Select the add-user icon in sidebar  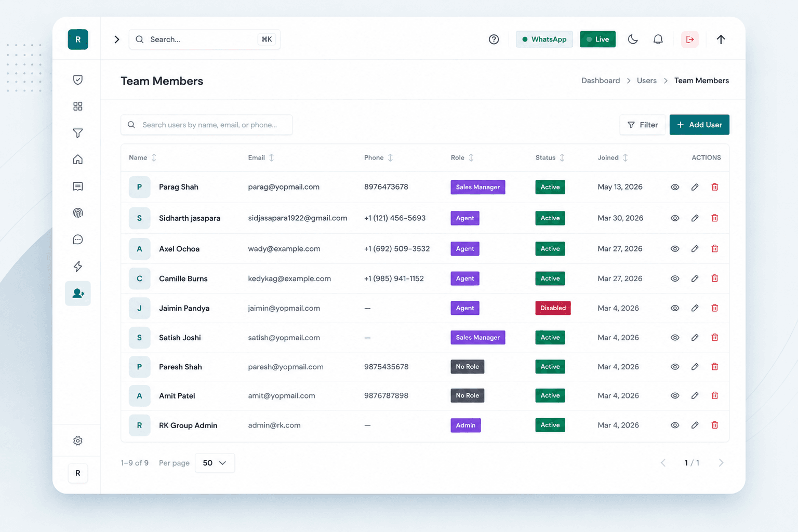78,294
